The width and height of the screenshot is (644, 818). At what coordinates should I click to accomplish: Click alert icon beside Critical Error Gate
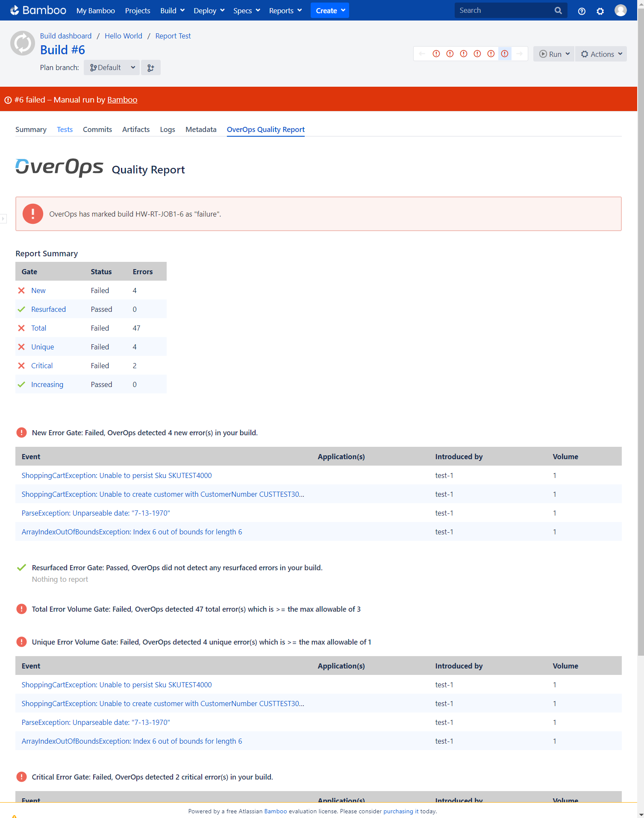pos(21,777)
